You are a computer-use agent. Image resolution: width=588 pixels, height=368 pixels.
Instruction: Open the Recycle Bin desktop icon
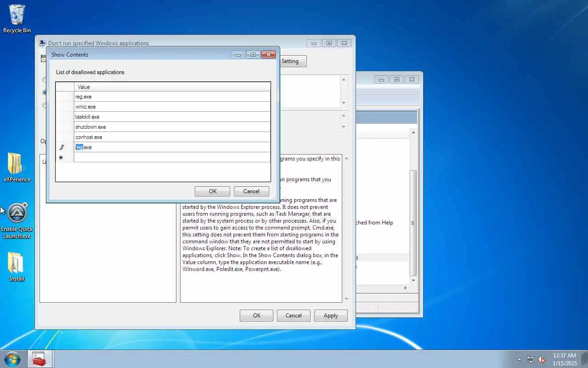(x=17, y=19)
